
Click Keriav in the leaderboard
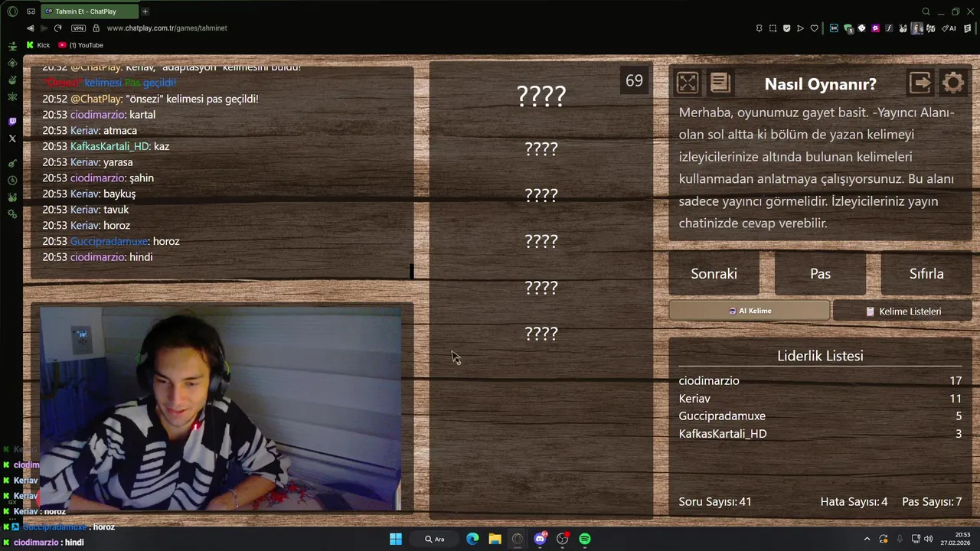[x=694, y=398]
